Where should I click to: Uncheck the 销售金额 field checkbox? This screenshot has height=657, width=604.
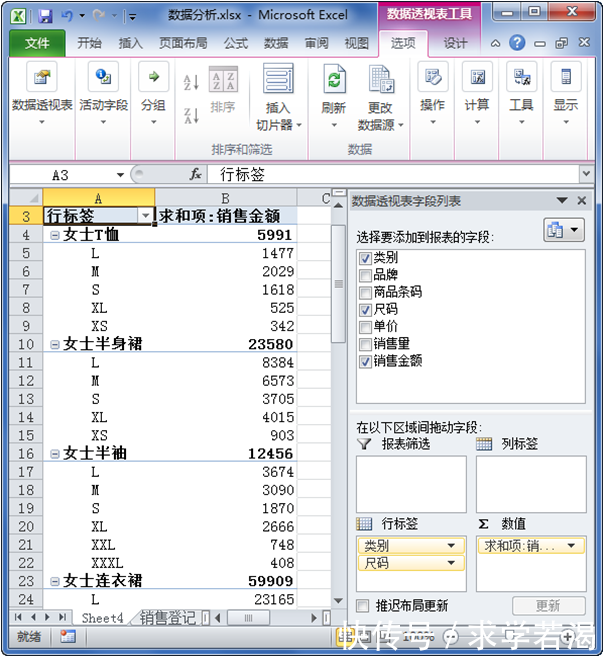[365, 361]
